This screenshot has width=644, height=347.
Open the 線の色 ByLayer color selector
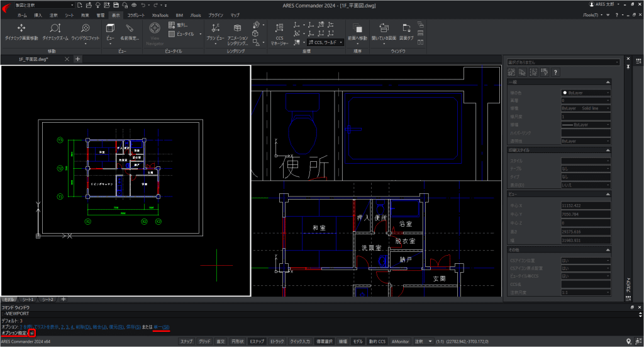tap(586, 93)
